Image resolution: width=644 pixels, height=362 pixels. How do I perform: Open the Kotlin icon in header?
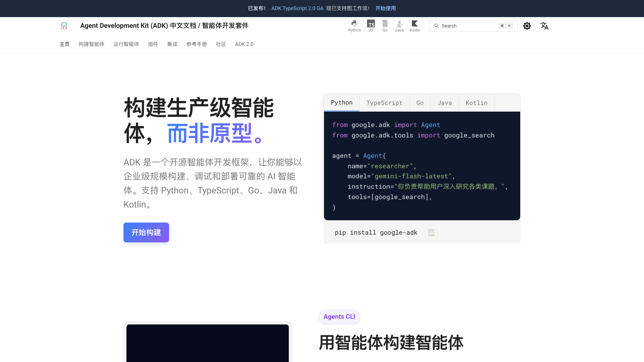415,26
